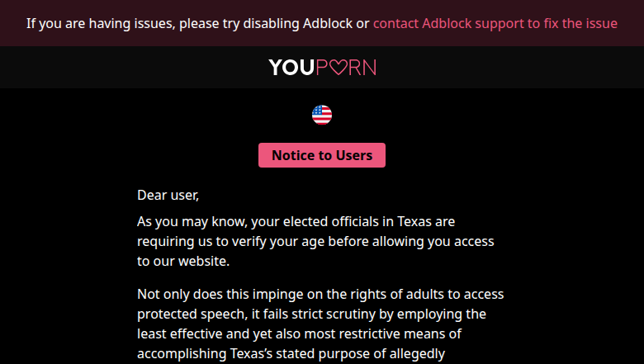Click the "Dear user," greeting text
This screenshot has width=644, height=364.
point(168,196)
